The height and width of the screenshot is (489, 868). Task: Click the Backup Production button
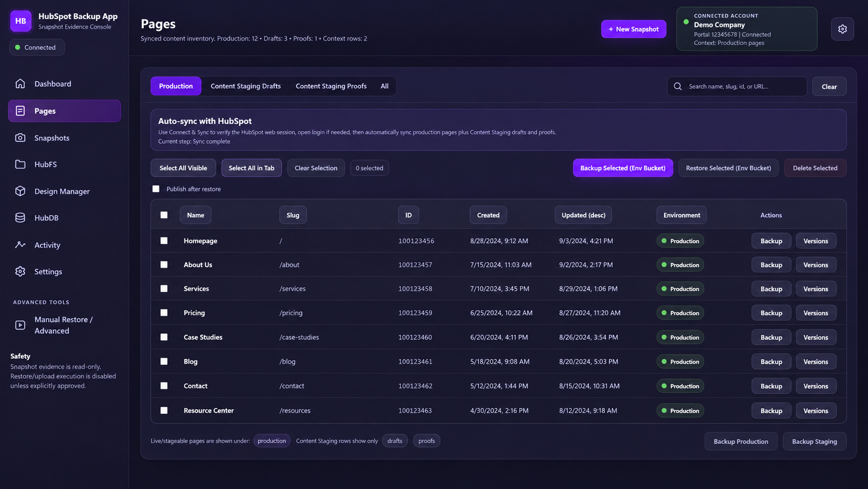click(x=740, y=441)
